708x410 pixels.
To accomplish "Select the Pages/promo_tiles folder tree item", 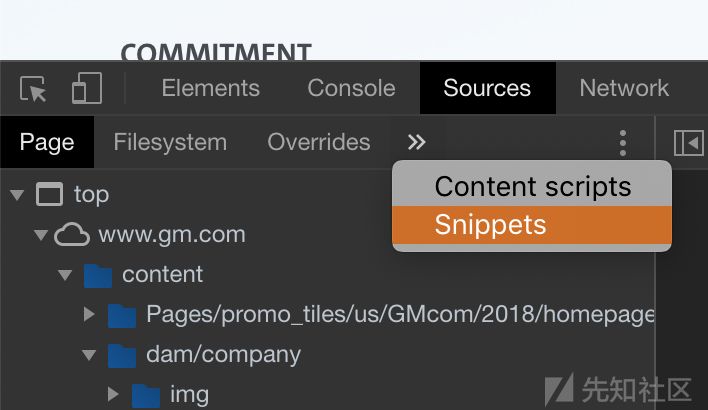I will coord(400,315).
